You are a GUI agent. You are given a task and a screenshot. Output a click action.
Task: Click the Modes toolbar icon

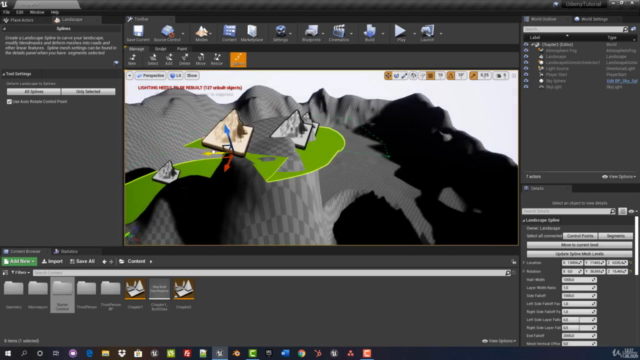point(201,33)
